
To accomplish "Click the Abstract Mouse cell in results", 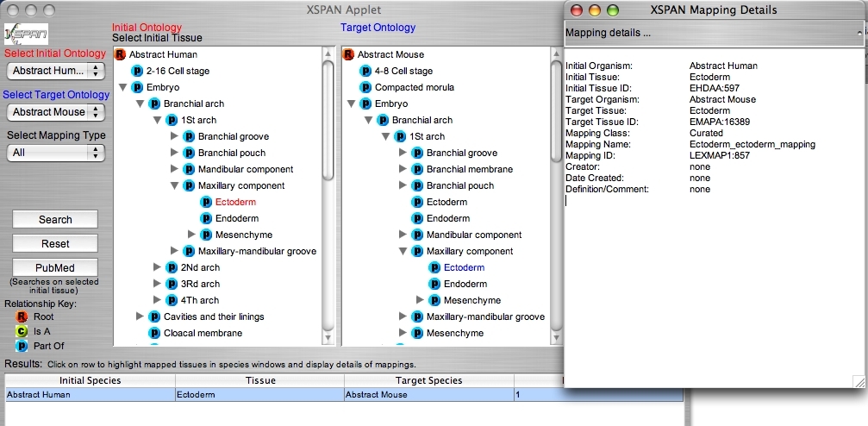I will click(x=429, y=395).
